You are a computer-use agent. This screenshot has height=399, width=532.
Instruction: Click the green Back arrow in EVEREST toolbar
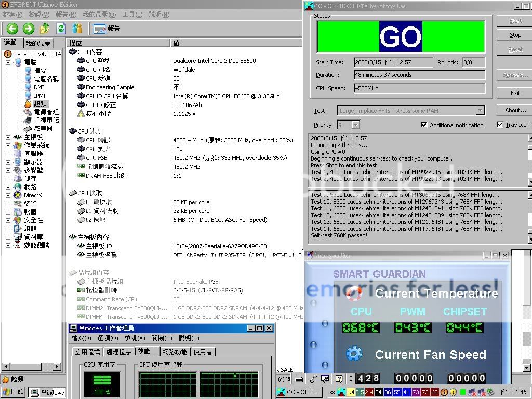(12, 29)
